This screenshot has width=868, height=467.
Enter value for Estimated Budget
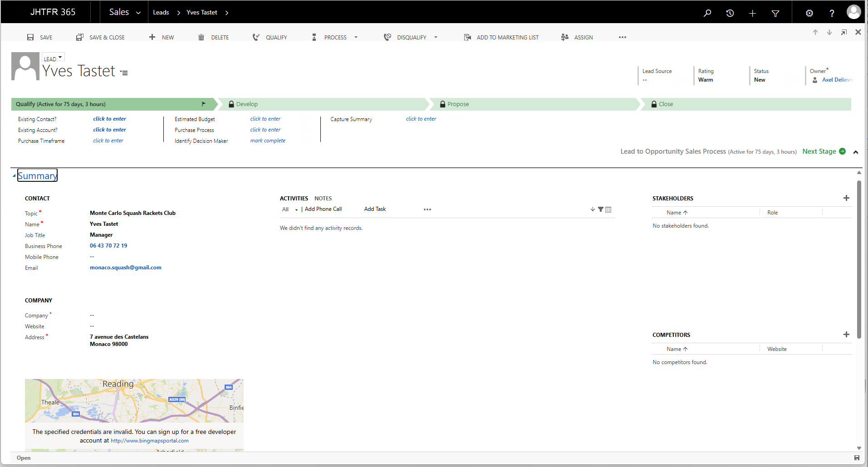tap(265, 119)
